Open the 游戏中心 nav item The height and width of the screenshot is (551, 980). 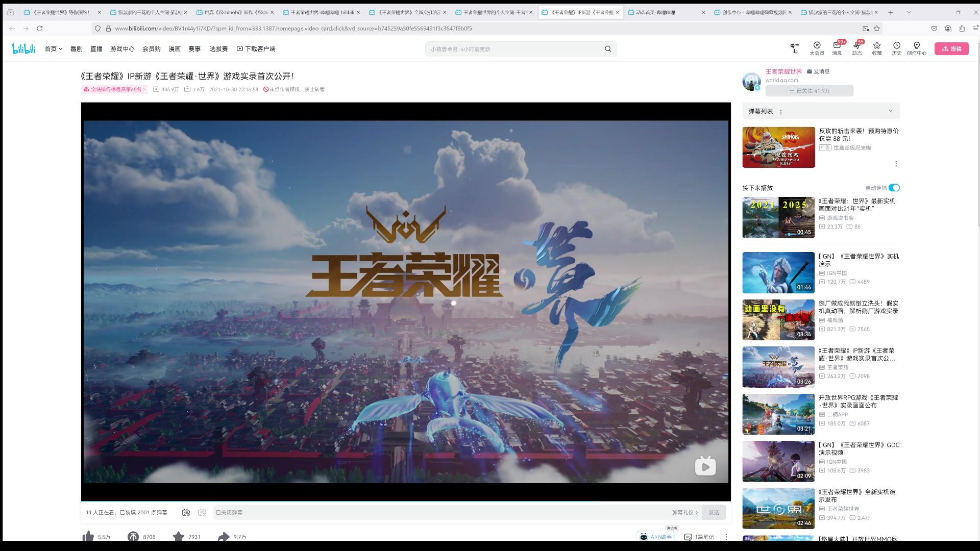[x=122, y=49]
